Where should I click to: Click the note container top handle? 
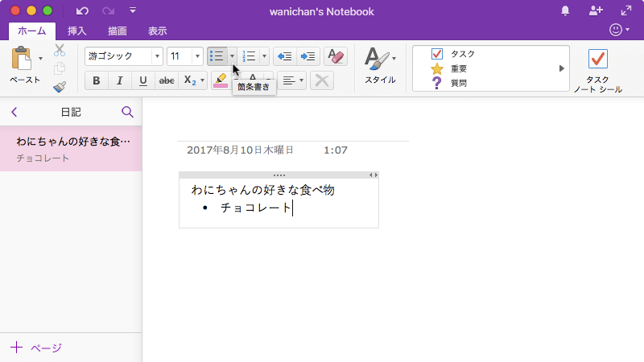(x=279, y=175)
